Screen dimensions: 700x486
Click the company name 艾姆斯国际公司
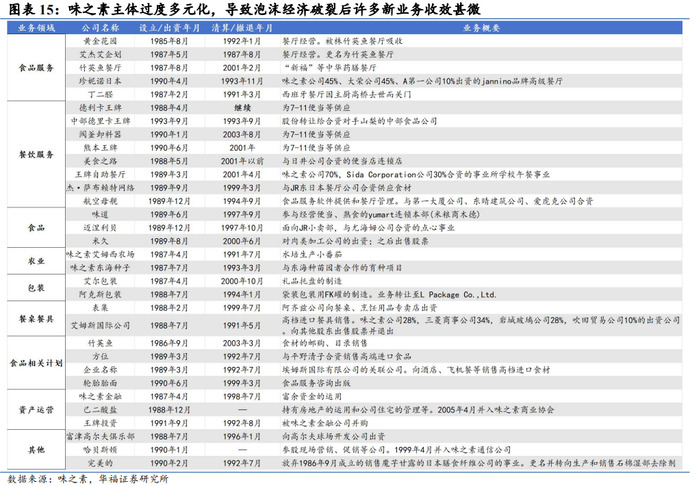[100, 326]
